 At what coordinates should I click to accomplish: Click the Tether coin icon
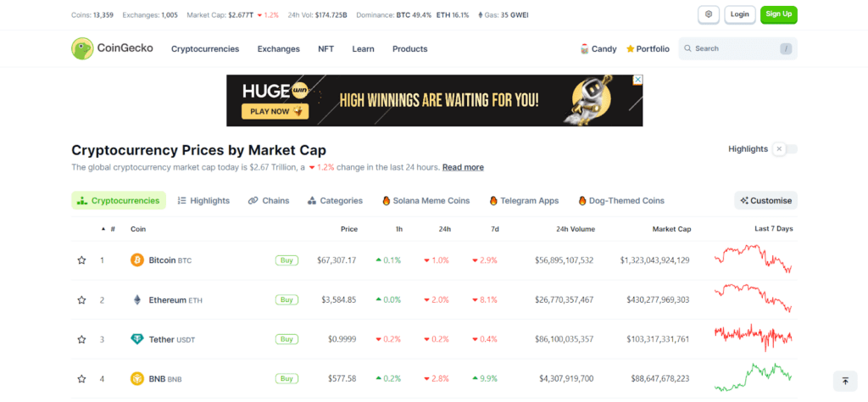pyautogui.click(x=136, y=339)
